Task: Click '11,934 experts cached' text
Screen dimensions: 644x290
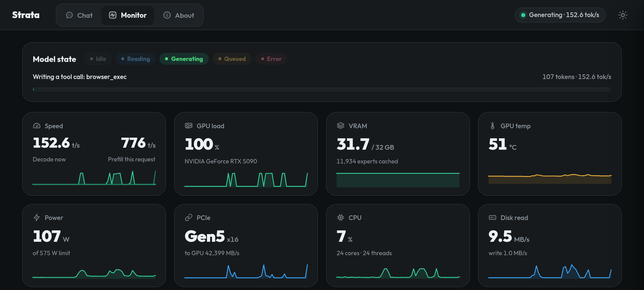Action: (x=367, y=161)
